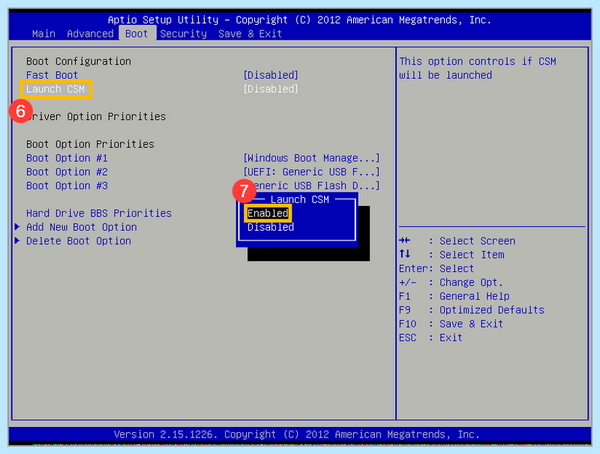
Task: Click the triangle arrow beside Delete Boot Option
Action: [17, 241]
